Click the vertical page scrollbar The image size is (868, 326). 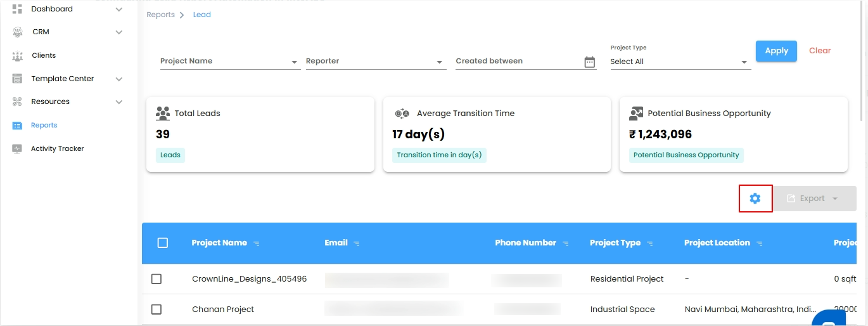(x=862, y=60)
